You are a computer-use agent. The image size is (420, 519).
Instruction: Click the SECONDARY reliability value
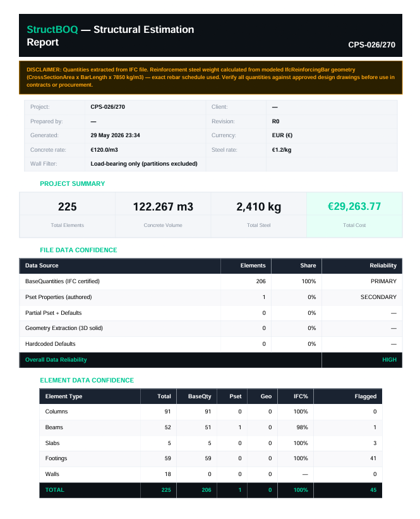[x=378, y=297]
